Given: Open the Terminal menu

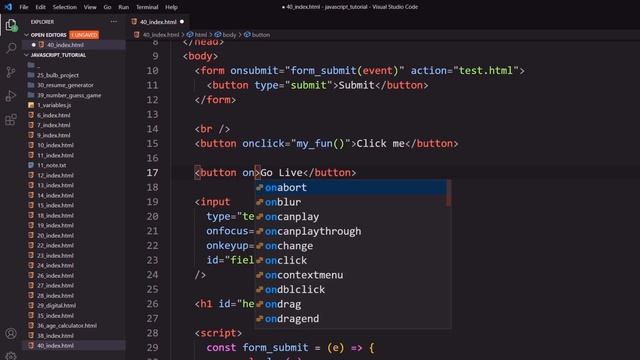Looking at the screenshot, I should click(147, 7).
